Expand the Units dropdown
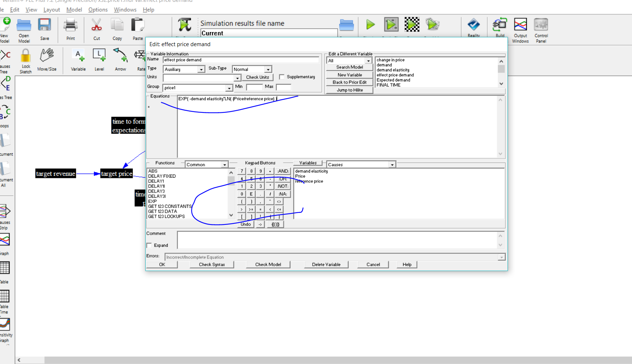Screen dimensions: 632x364 [x=237, y=78]
